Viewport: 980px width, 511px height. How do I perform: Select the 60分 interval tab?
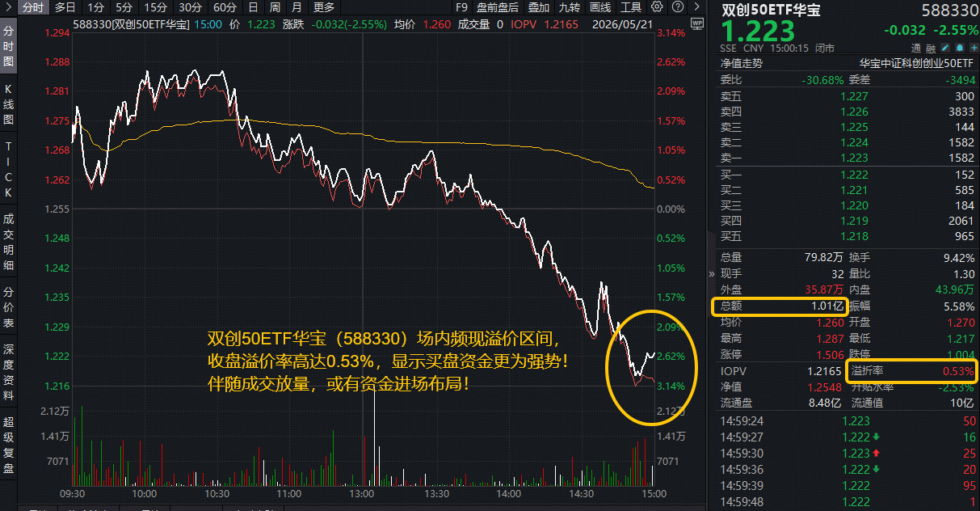click(225, 6)
